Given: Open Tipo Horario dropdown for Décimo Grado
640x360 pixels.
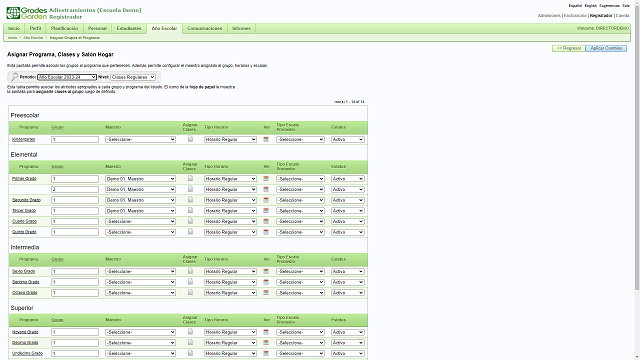Looking at the screenshot, I should [230, 343].
